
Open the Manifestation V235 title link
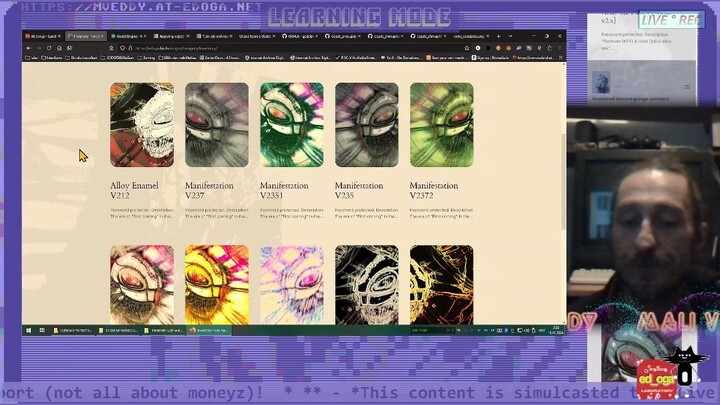click(359, 190)
